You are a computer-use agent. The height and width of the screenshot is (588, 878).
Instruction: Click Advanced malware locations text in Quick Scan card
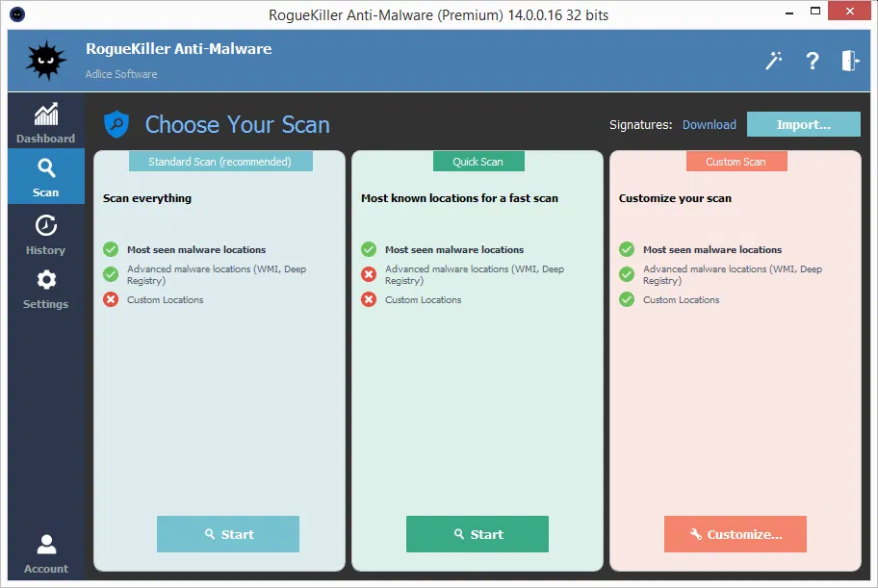(x=475, y=274)
